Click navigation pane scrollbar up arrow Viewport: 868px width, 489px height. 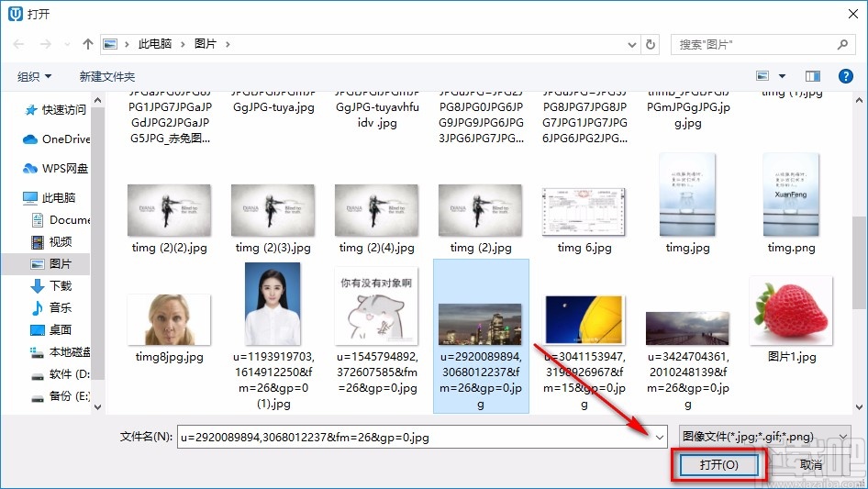click(97, 100)
